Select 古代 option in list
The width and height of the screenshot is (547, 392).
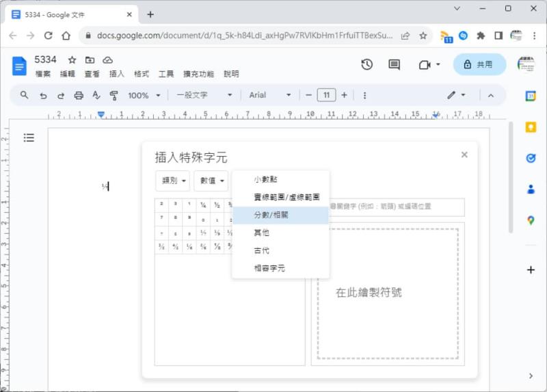click(280, 250)
